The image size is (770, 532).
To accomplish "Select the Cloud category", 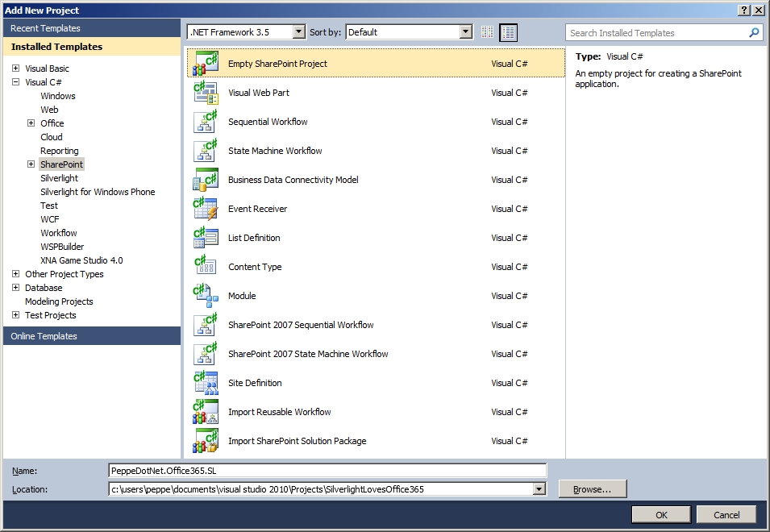I will pyautogui.click(x=51, y=137).
